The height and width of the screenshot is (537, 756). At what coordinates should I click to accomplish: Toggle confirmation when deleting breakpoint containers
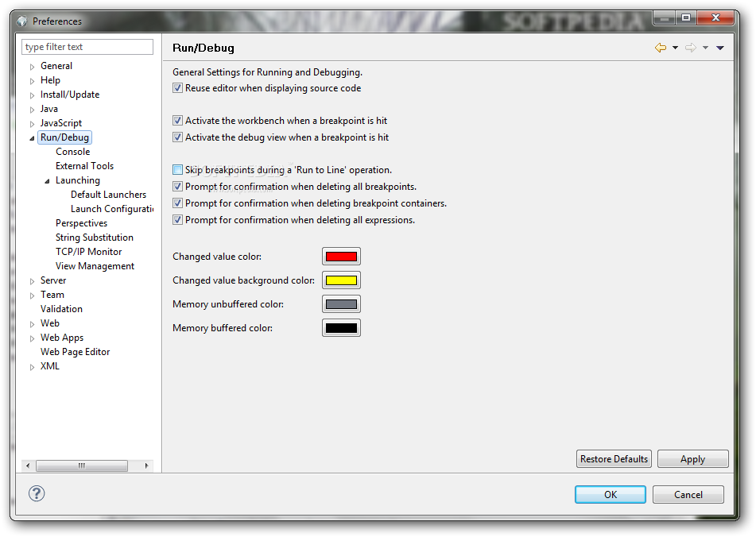177,203
